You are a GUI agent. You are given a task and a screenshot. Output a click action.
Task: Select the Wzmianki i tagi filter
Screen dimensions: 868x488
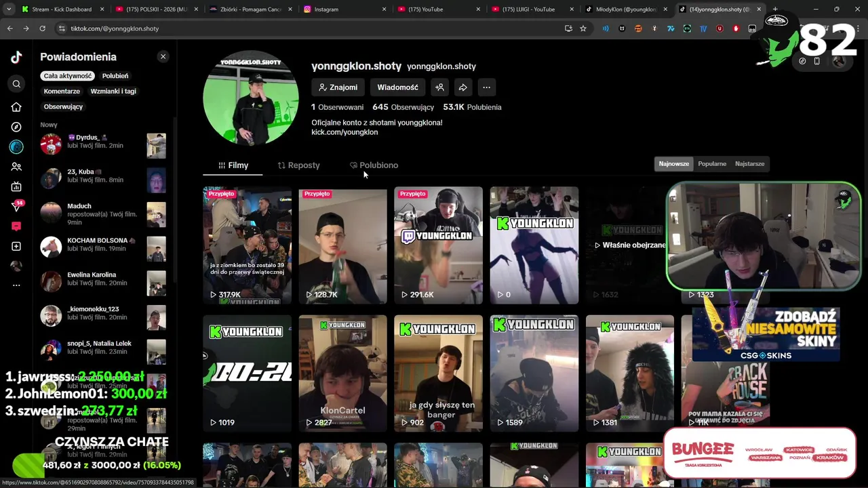[113, 91]
